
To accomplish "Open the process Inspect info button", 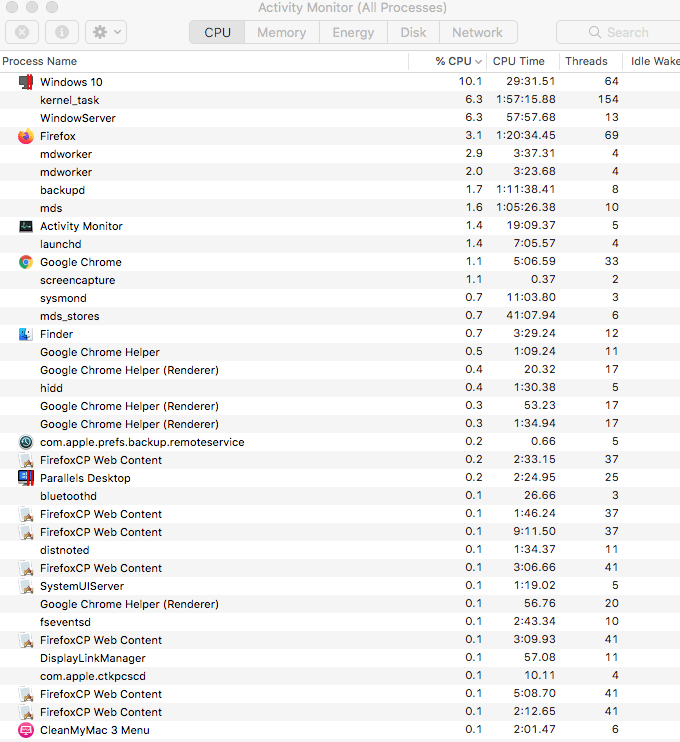I will point(62,32).
